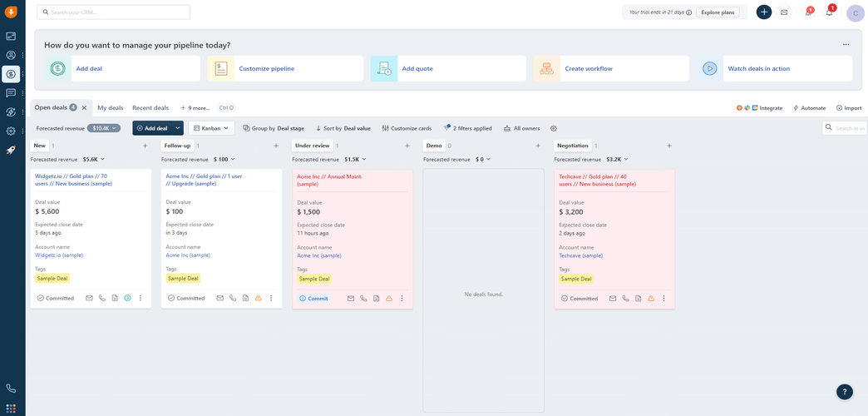Open the Import link
The width and height of the screenshot is (868, 416).
pyautogui.click(x=849, y=108)
